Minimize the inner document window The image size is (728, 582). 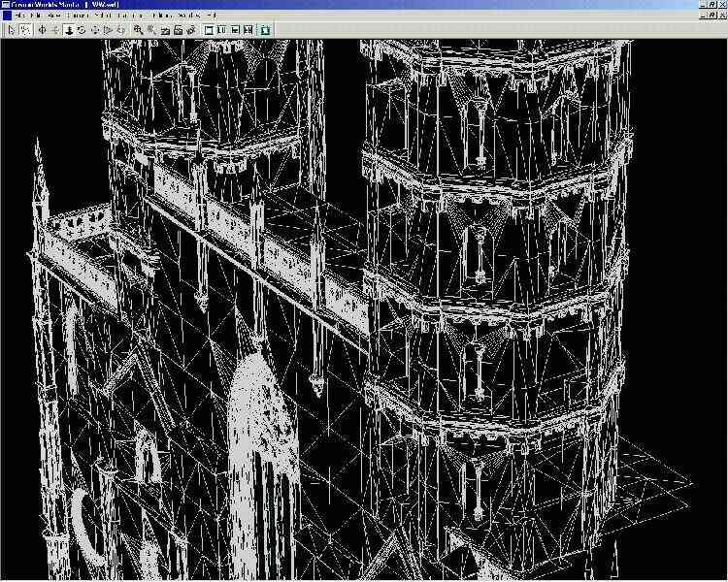point(701,16)
